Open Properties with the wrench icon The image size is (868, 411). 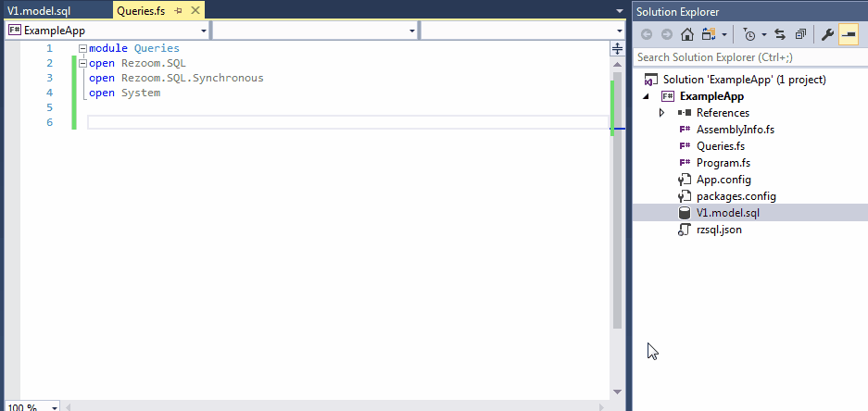pos(827,35)
